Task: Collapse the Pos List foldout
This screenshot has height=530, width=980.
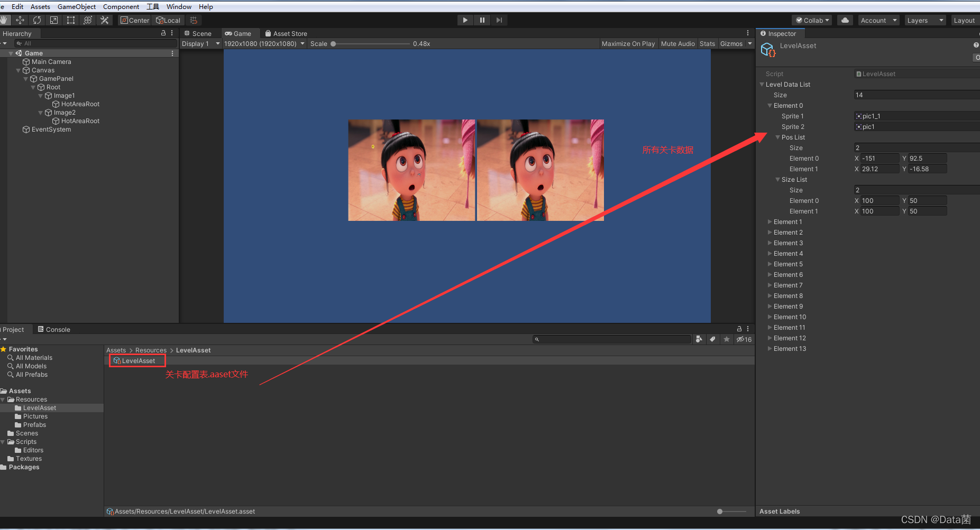Action: 778,137
